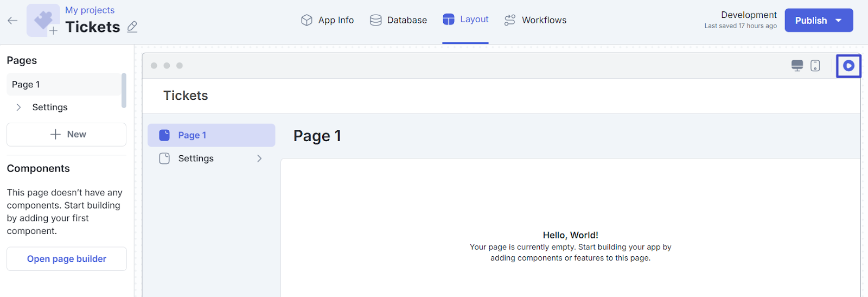Expand Settings chevron in preview navigation
Image resolution: width=868 pixels, height=297 pixels.
259,159
